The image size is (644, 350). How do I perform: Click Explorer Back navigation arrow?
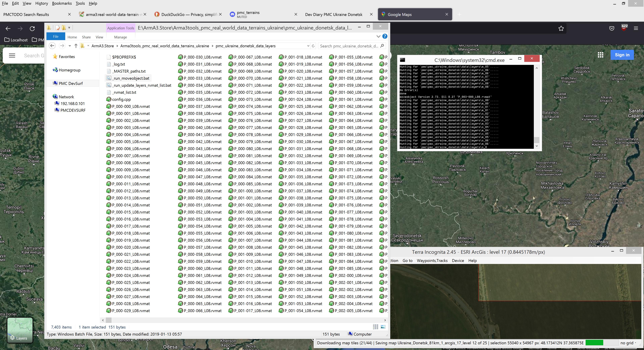pos(52,46)
